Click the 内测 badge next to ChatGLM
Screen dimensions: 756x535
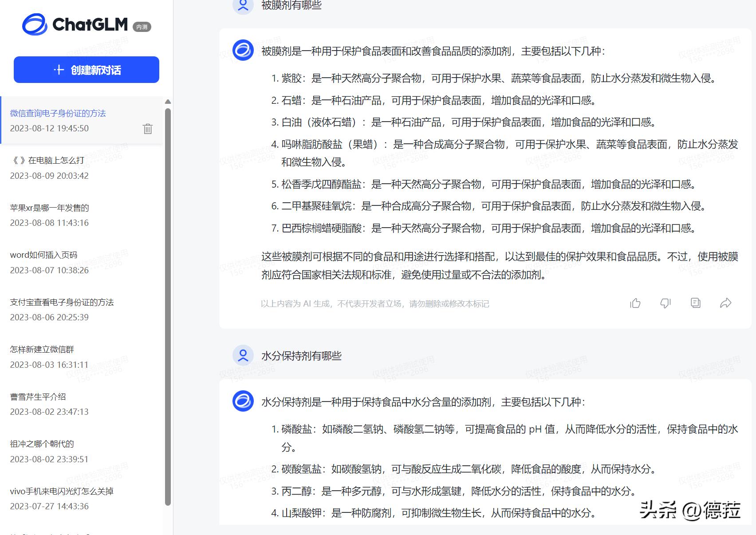[142, 26]
